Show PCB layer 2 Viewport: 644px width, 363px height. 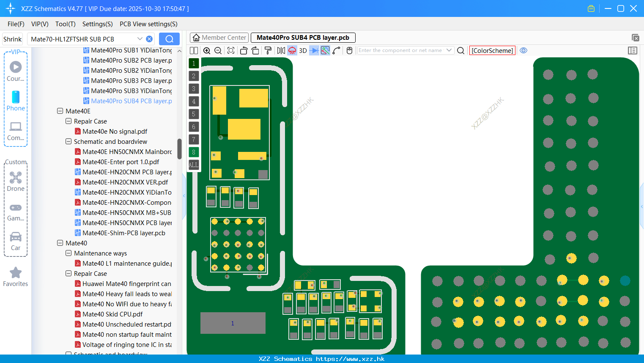194,76
